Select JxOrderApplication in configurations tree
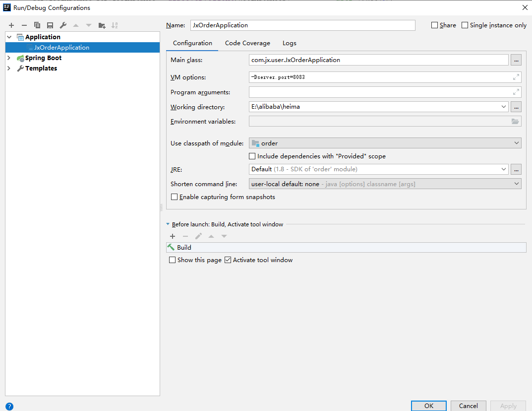The image size is (532, 411). [82, 48]
